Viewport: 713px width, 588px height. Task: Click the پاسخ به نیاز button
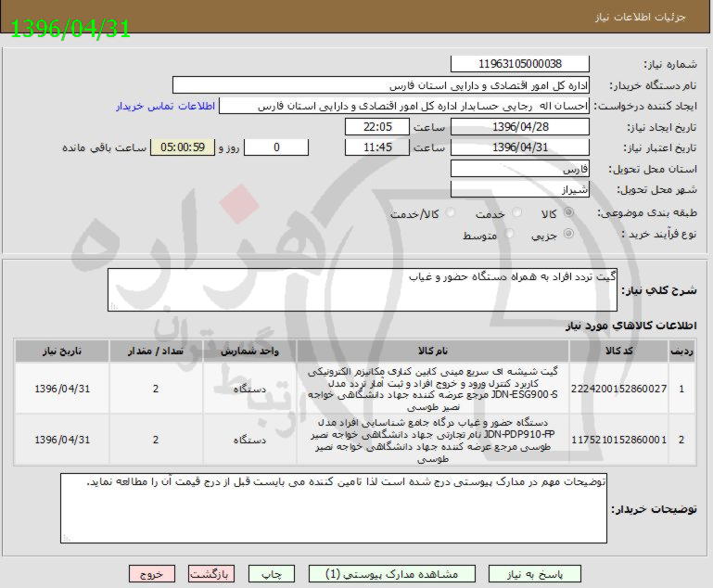(535, 574)
